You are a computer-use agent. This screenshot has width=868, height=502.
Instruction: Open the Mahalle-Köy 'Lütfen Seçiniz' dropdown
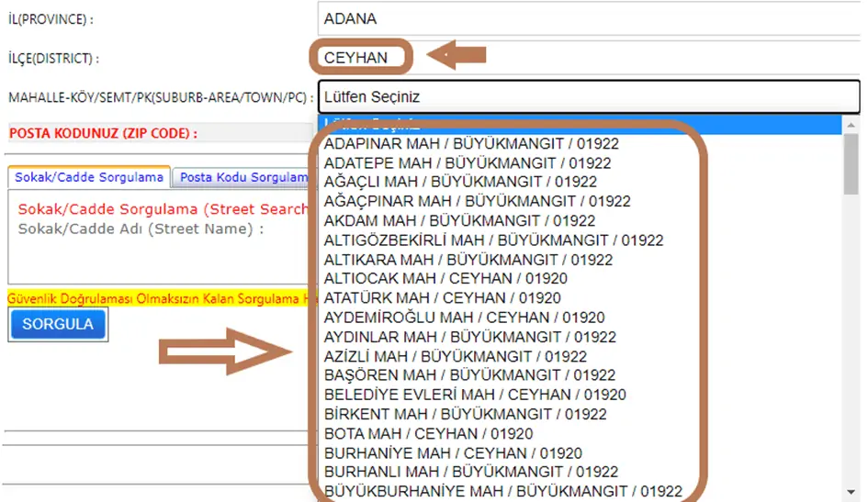(588, 95)
